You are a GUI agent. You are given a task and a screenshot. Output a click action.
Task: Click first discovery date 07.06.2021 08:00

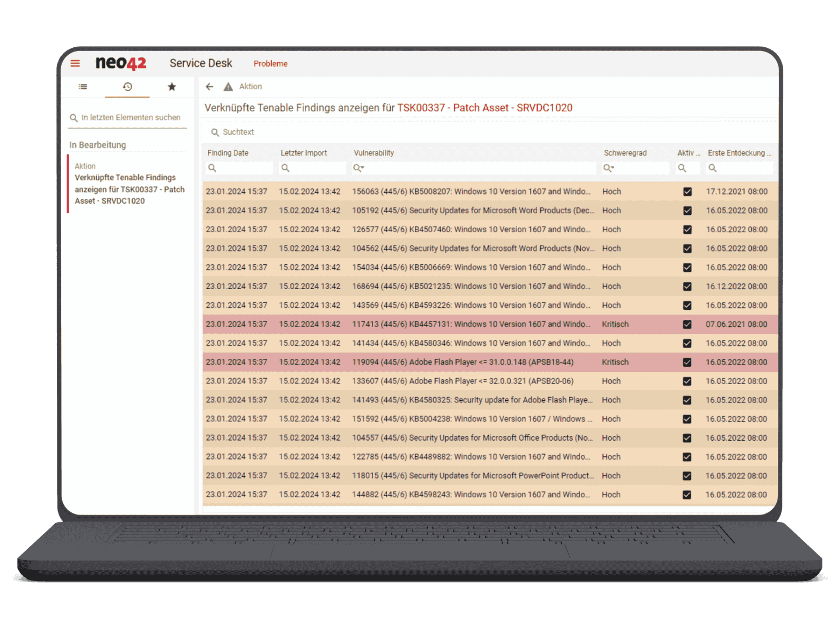point(737,324)
